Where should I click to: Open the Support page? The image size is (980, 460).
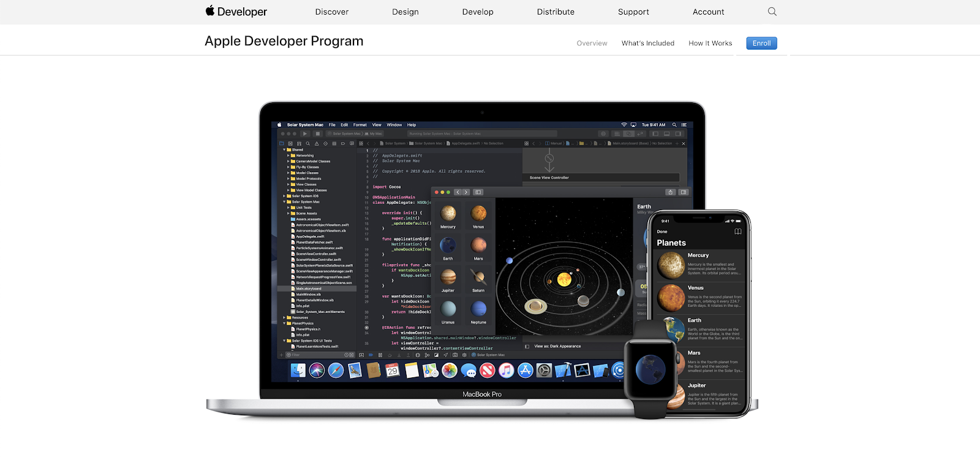[633, 12]
